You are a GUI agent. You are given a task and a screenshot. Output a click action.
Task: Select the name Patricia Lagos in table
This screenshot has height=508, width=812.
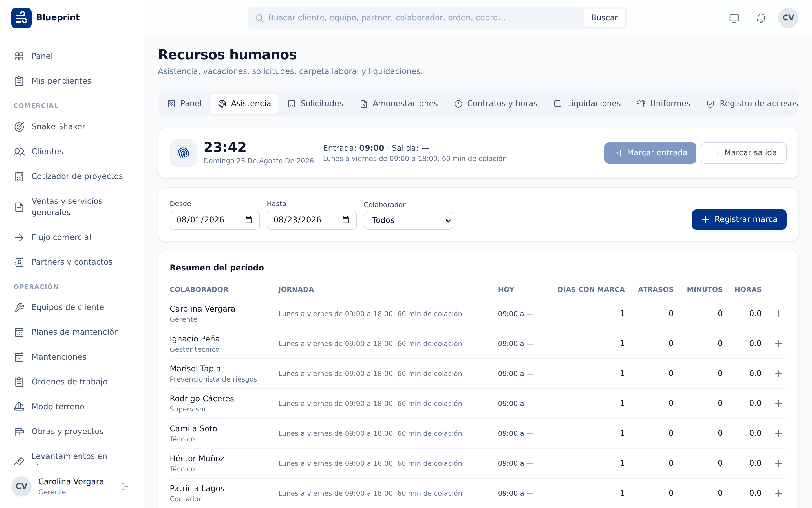pos(197,489)
